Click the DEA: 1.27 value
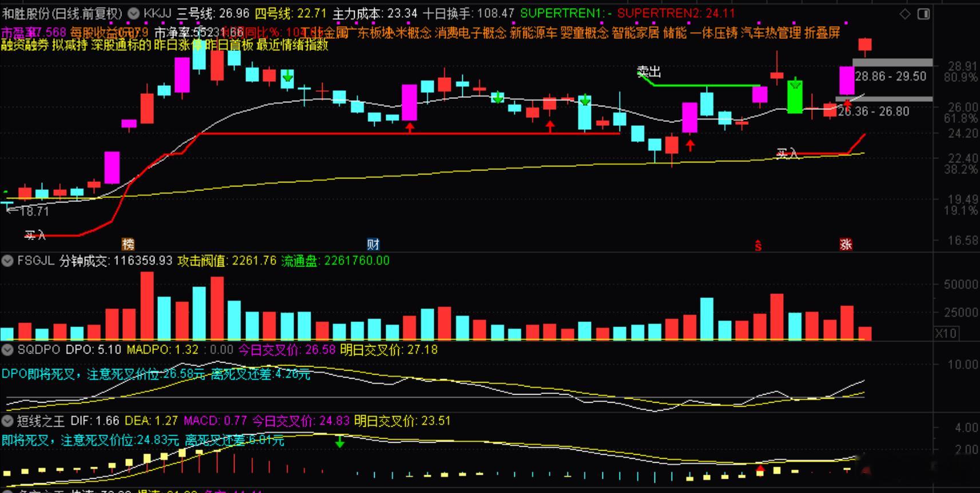The image size is (980, 493). pyautogui.click(x=151, y=421)
